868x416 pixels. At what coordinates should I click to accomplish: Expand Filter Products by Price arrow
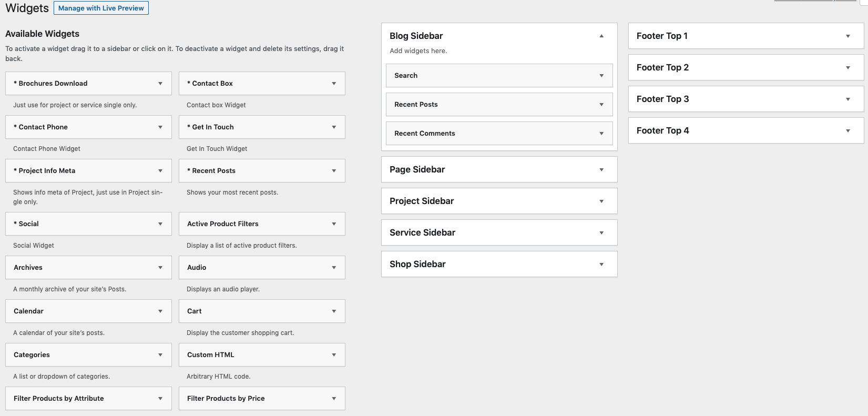[334, 398]
